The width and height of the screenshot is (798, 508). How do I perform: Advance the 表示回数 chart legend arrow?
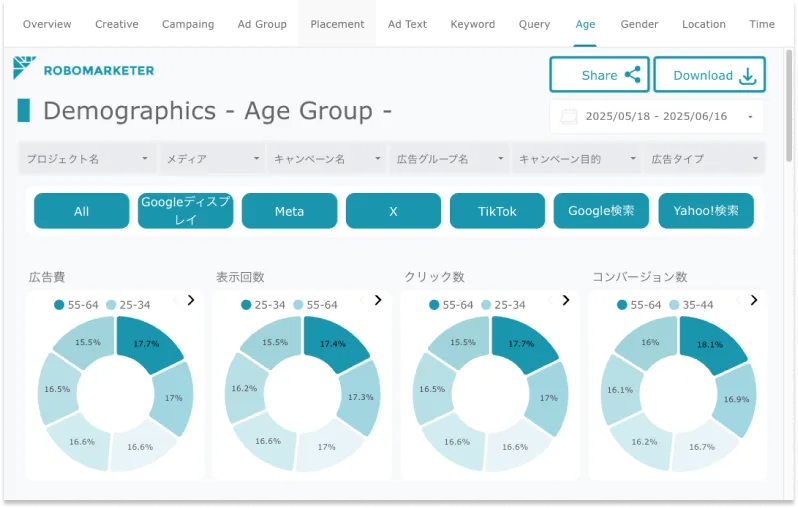[378, 300]
